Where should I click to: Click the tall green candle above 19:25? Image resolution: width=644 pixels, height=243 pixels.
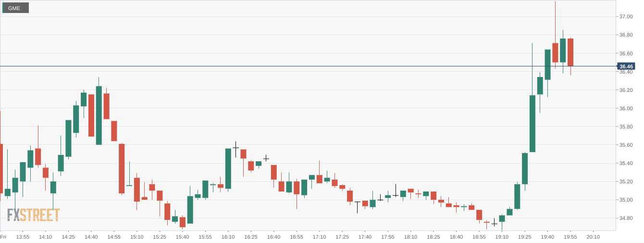point(525,168)
